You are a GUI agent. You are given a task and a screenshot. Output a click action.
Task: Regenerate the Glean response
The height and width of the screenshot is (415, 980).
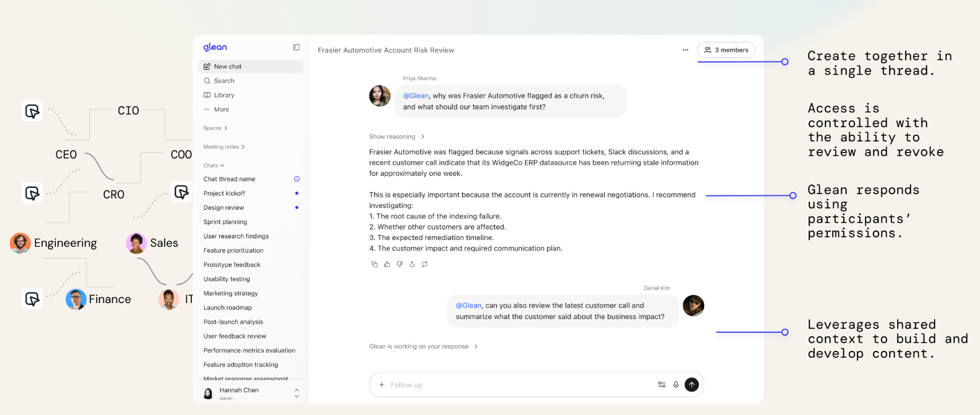point(424,264)
